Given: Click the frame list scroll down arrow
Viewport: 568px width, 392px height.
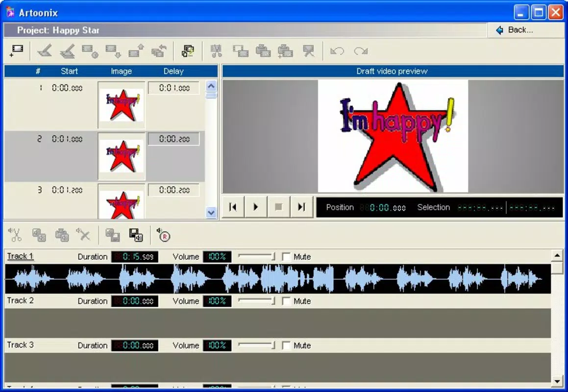Looking at the screenshot, I should [x=211, y=213].
